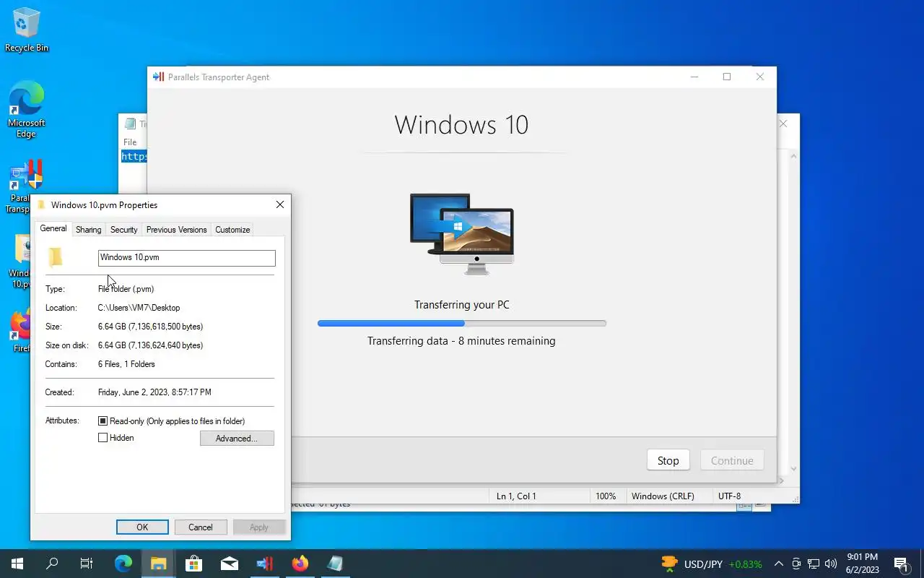The image size is (924, 578).
Task: Open Mail app on taskbar
Action: point(229,564)
